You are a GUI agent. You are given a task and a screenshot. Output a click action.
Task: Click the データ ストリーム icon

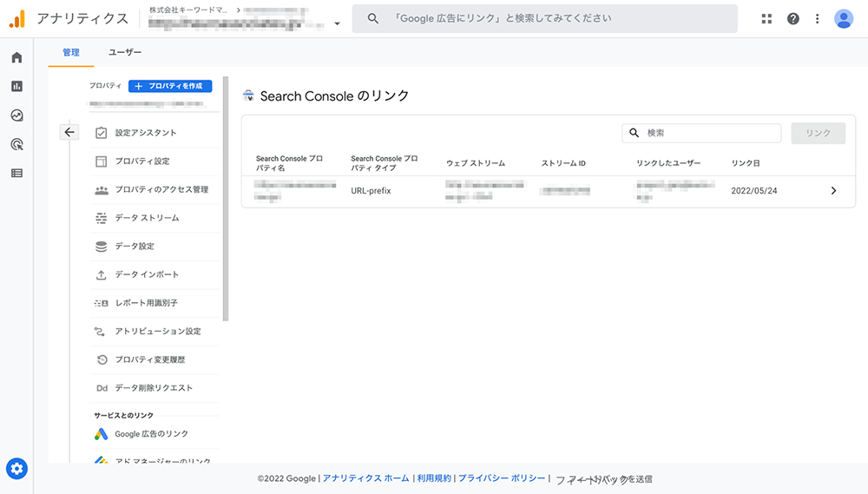point(102,218)
